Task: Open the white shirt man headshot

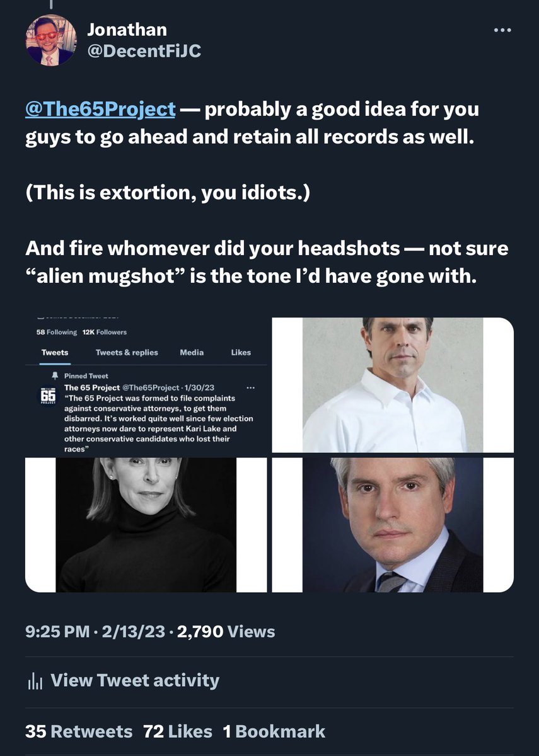Action: [393, 385]
